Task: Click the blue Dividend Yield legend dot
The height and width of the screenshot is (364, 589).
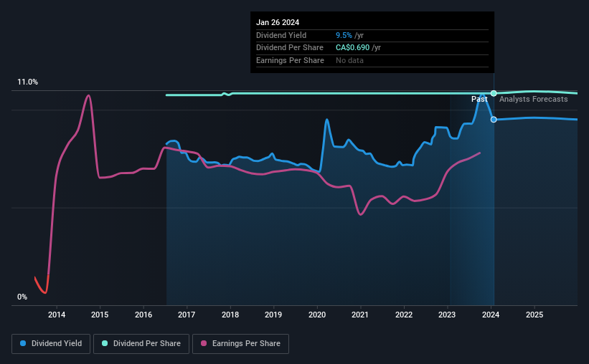Action: 23,343
